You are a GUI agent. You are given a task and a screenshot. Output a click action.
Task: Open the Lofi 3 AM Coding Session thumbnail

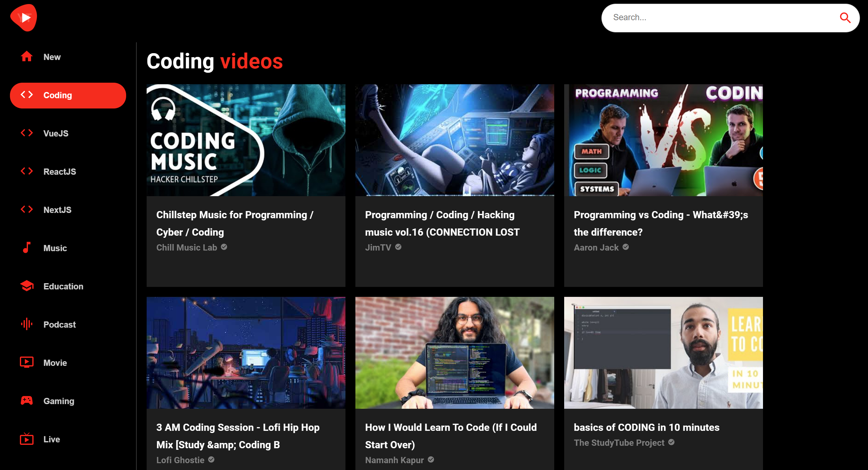coord(246,353)
